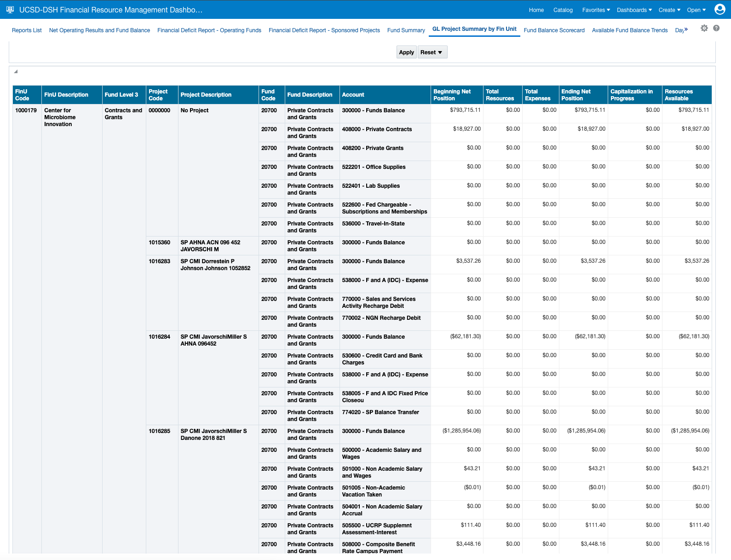Click the FinU Description column header
The height and width of the screenshot is (560, 731).
pos(72,95)
